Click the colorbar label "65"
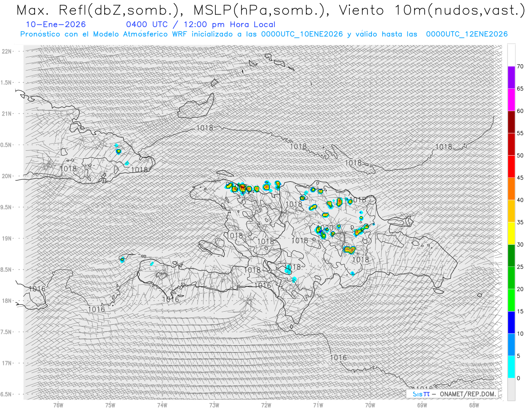Screen dimensions: 532x411 520,89
